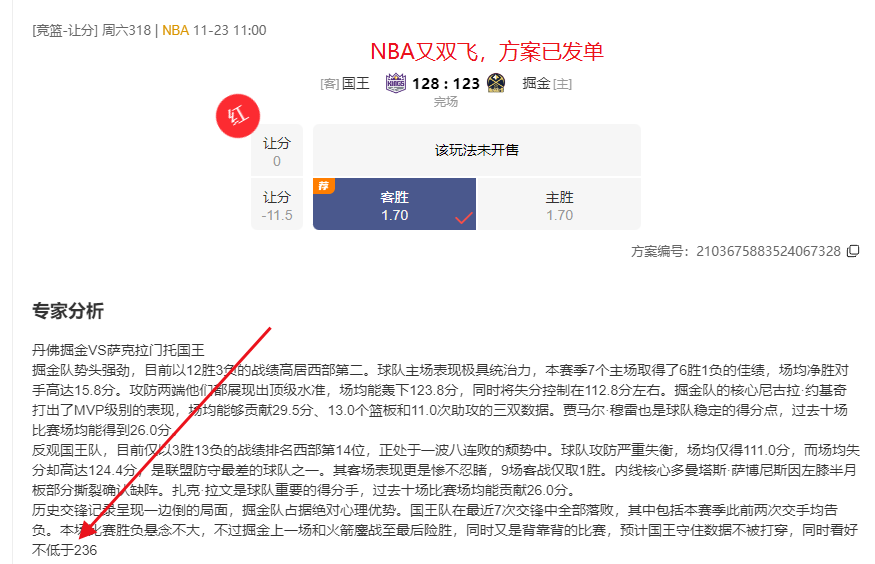Click the red checkmark on 客胜 option

pyautogui.click(x=463, y=217)
